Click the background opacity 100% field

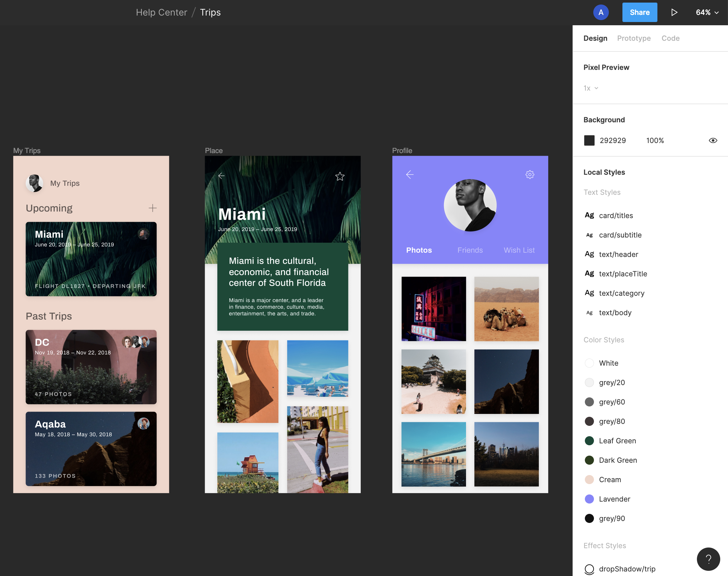tap(655, 140)
